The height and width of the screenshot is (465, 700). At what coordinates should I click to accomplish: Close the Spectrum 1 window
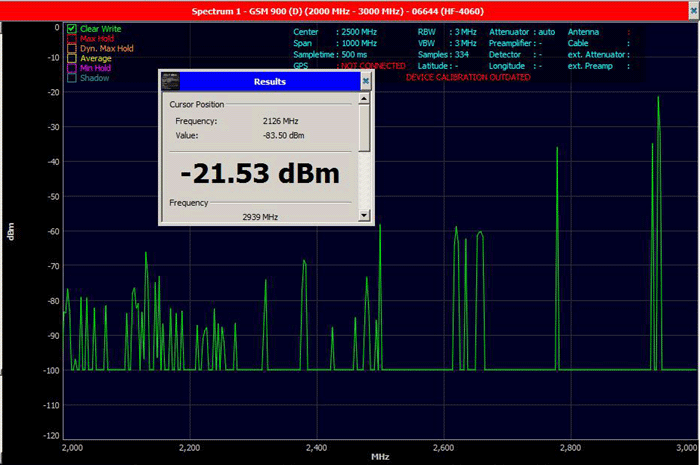coord(694,11)
